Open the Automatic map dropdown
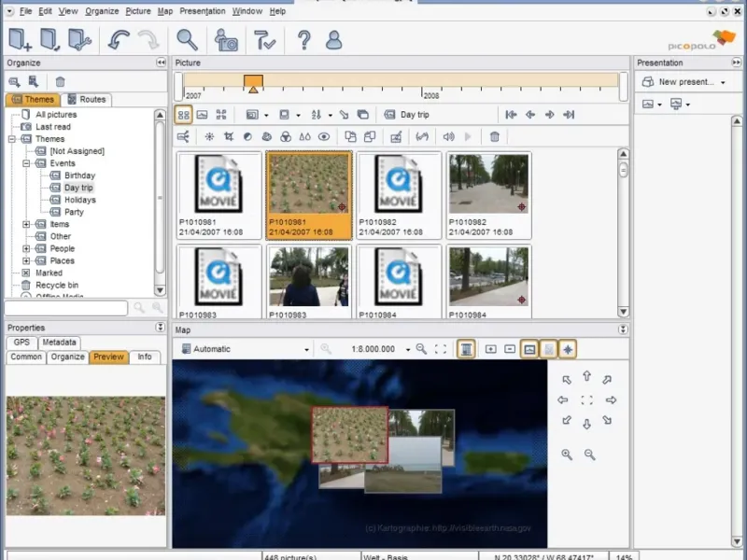Viewport: 747px width, 560px height. 245,349
